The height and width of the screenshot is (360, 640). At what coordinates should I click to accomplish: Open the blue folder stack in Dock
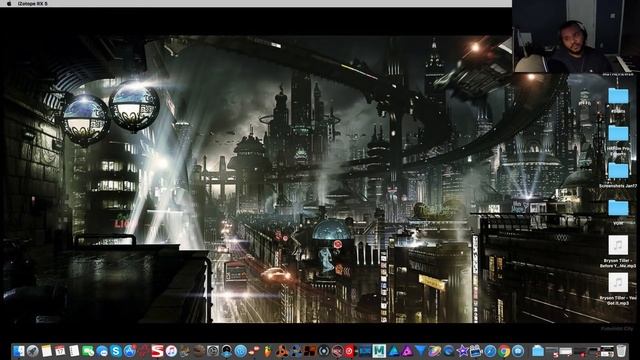[x=538, y=351]
